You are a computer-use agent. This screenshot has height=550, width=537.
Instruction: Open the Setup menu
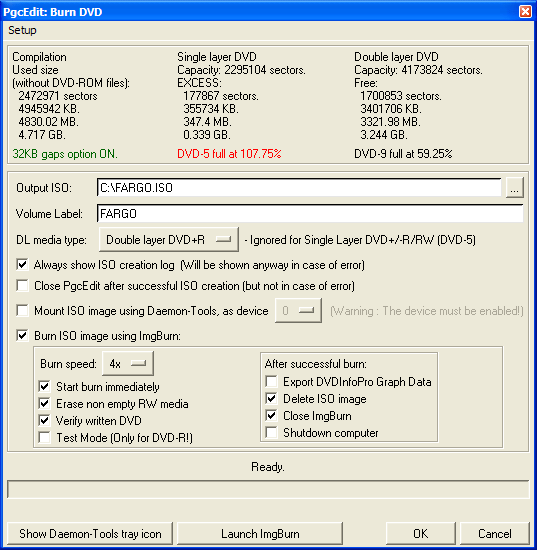point(22,30)
